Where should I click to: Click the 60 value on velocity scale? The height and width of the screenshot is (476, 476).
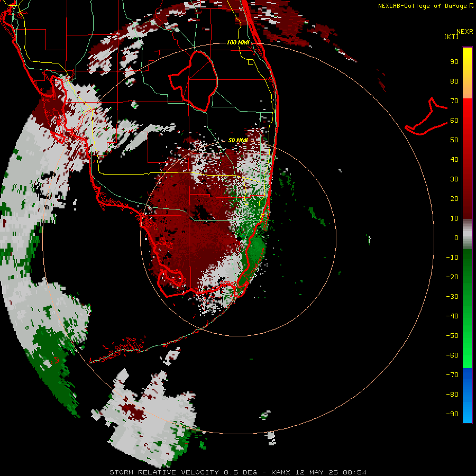(x=454, y=120)
